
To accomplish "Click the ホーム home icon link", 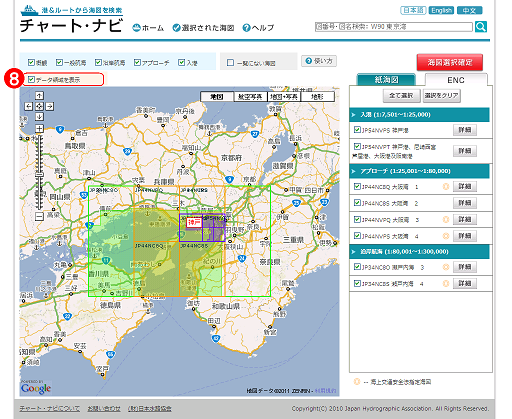I will point(148,28).
